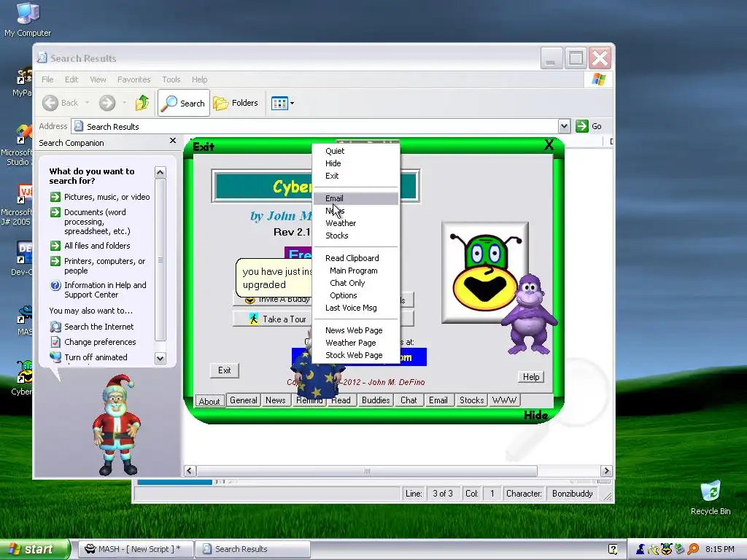Click the Go button beside the address bar
The width and height of the screenshot is (747, 560).
589,126
